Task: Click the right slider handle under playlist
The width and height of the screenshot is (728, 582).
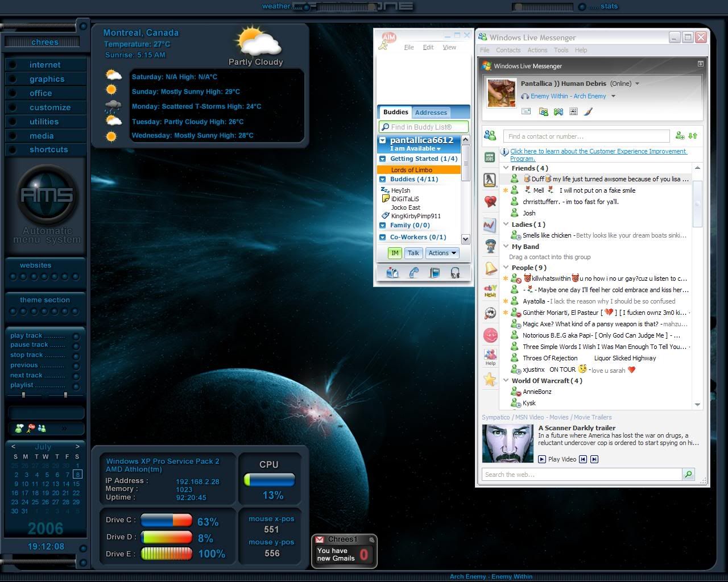Action: pyautogui.click(x=65, y=394)
